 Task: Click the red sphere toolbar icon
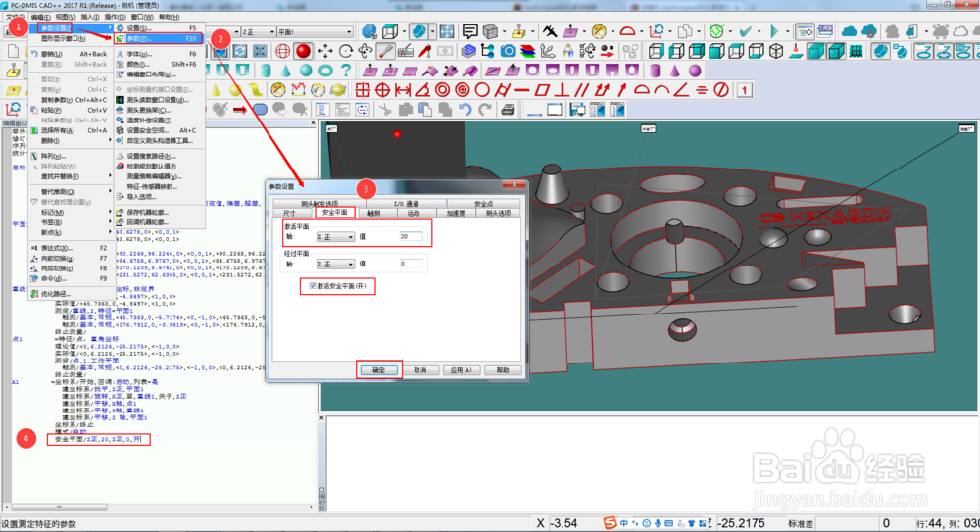[303, 51]
